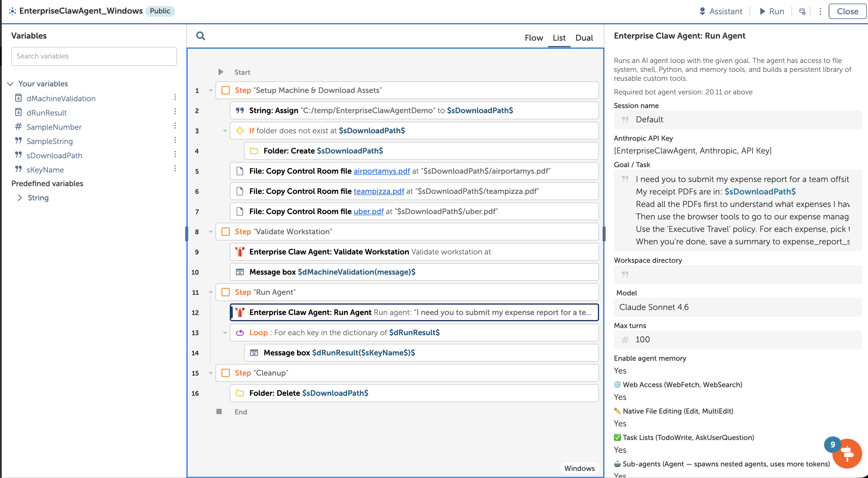Click the Search variables input field
868x478 pixels.
[94, 56]
